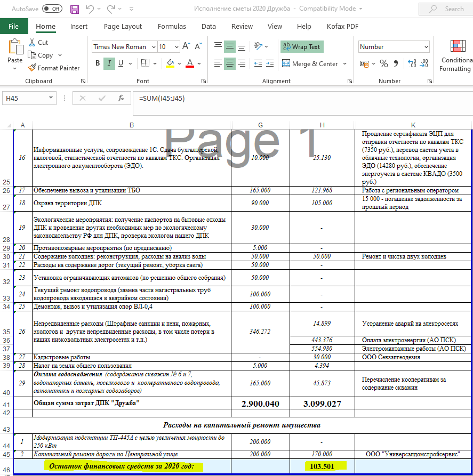Expand the Paste options arrow
The height and width of the screenshot is (476, 473).
[x=14, y=69]
